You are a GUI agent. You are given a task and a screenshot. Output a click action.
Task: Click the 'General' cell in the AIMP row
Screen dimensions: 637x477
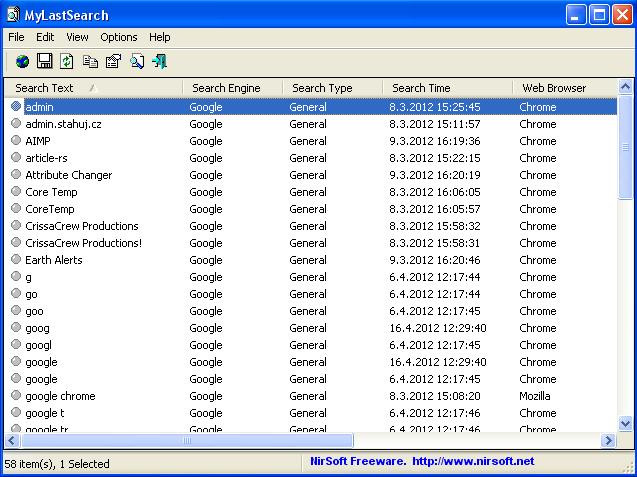tap(308, 141)
